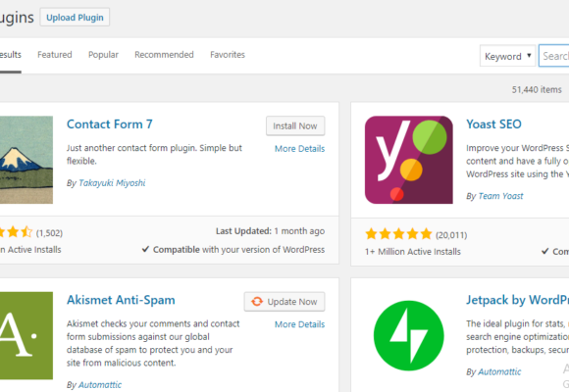
Task: Click the Yoast SEO plugin logo
Action: pos(409,160)
